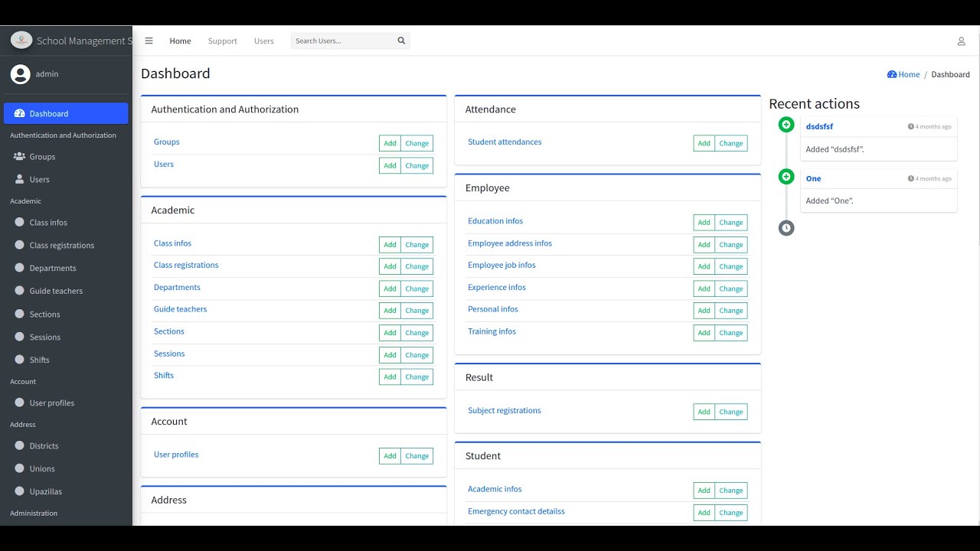Viewport: 980px width, 551px height.
Task: Click the Users person icon in sidebar
Action: (x=20, y=179)
